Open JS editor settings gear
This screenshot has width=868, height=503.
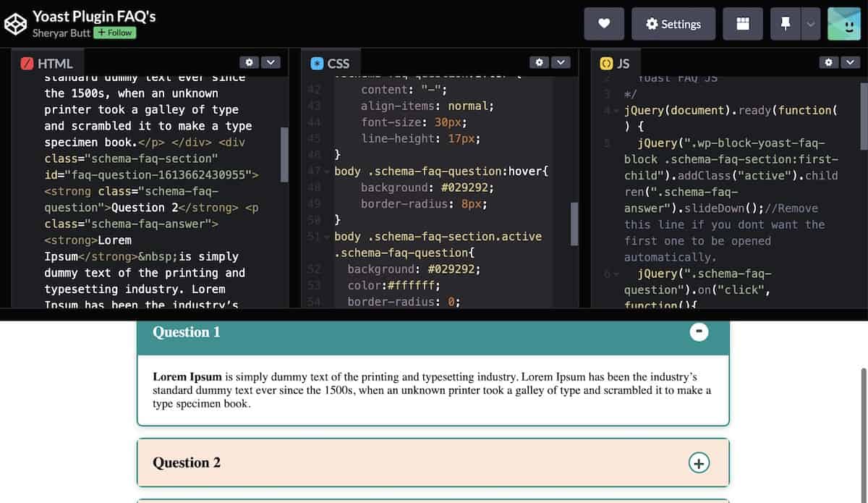[829, 63]
